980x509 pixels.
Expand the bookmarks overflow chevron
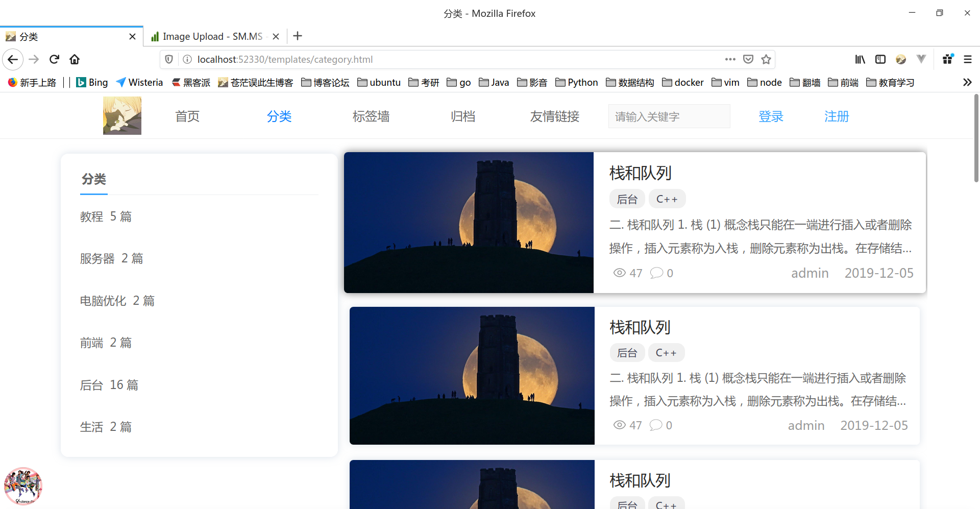pyautogui.click(x=967, y=82)
